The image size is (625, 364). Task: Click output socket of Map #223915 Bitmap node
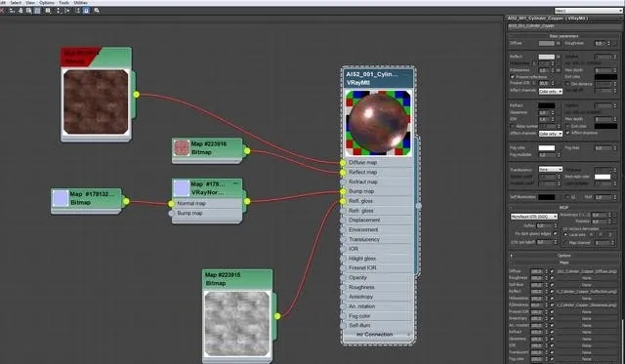coord(277,316)
